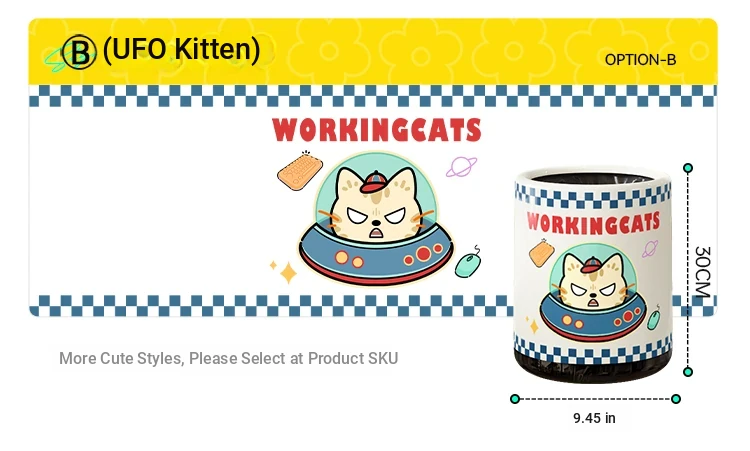Click the small keyboard icon on the bin
750x451 pixels.
[541, 253]
